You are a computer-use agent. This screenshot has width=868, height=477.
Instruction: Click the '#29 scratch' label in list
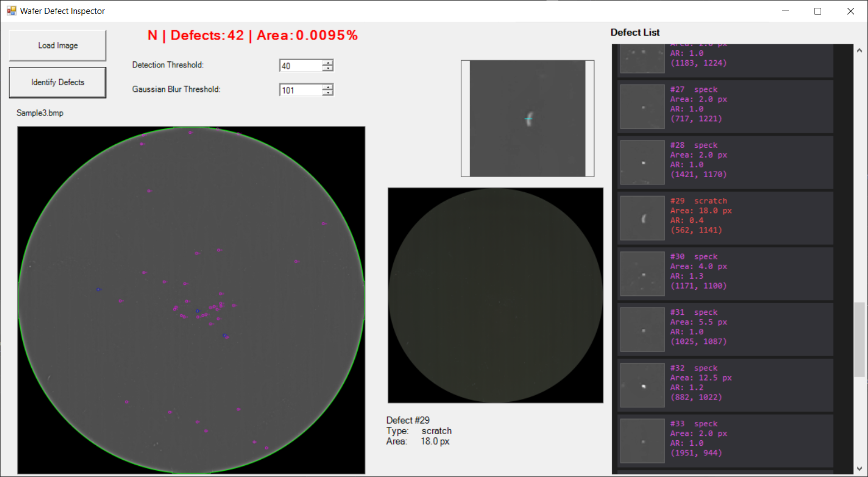click(699, 201)
